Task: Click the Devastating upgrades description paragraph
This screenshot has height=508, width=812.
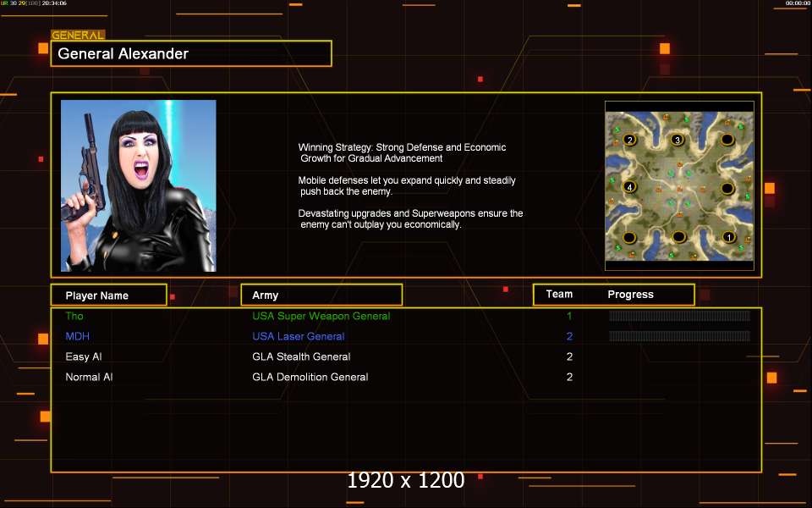Action: (x=411, y=218)
